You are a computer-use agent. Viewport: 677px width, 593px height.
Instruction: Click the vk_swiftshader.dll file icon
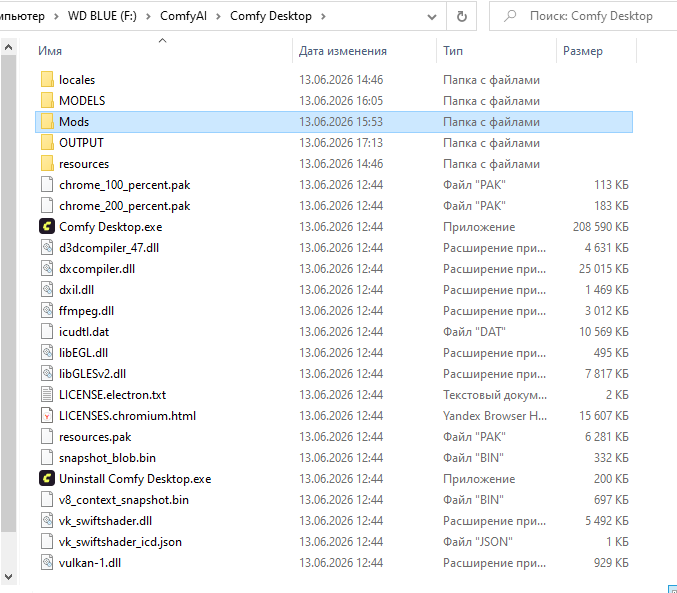coord(47,520)
